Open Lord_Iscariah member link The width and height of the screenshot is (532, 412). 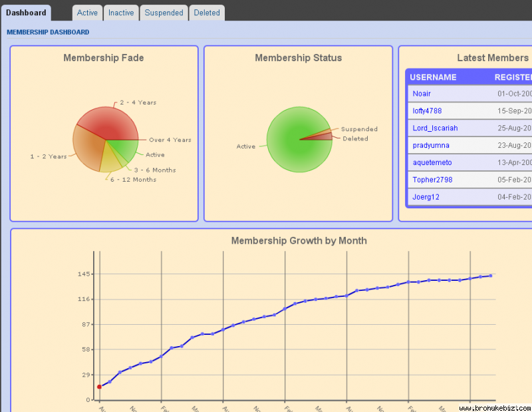point(435,128)
